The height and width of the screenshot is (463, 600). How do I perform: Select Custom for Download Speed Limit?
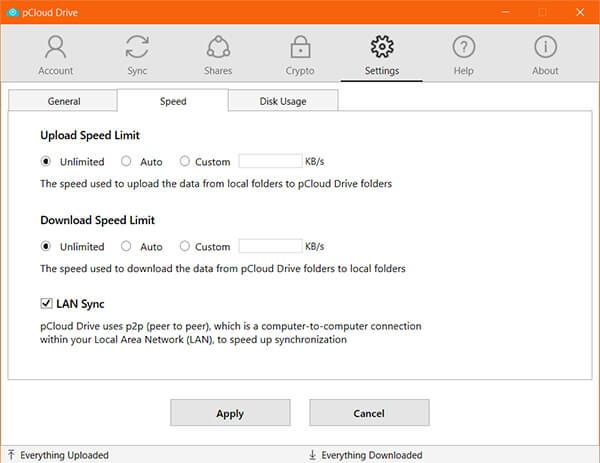click(x=184, y=246)
